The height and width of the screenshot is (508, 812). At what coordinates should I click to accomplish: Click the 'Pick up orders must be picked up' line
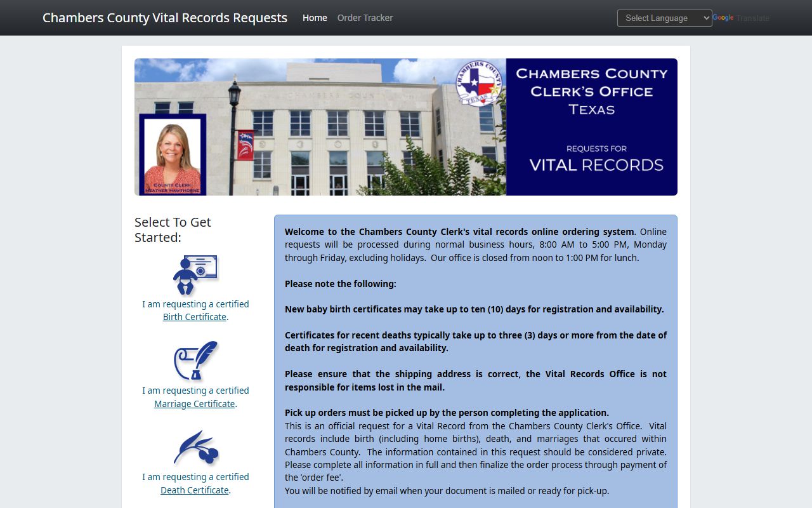click(447, 413)
